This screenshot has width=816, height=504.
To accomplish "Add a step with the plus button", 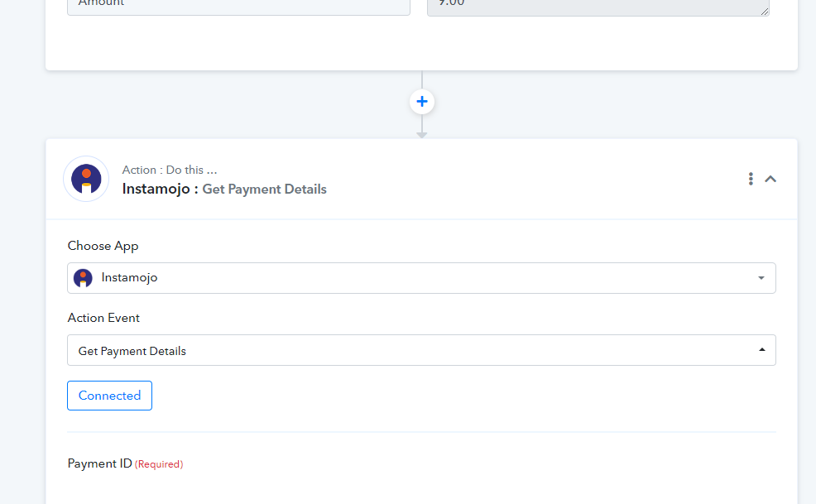I will [422, 102].
